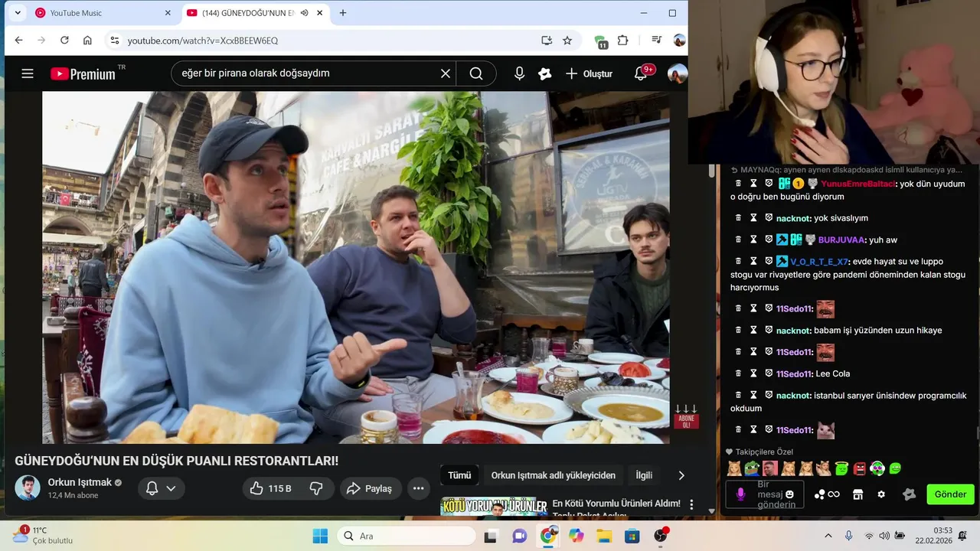Bookmark this page with star icon
Image resolution: width=980 pixels, height=551 pixels.
(x=567, y=41)
